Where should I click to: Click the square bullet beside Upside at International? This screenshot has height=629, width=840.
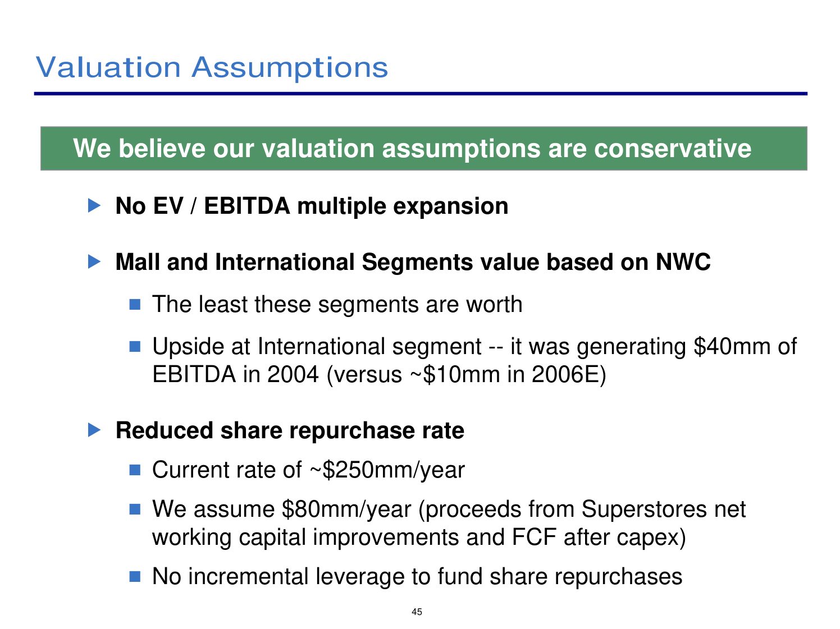135,346
